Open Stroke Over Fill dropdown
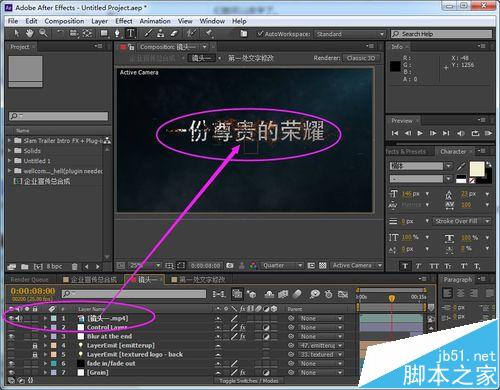Image resolution: width=500 pixels, height=390 pixels. point(462,221)
